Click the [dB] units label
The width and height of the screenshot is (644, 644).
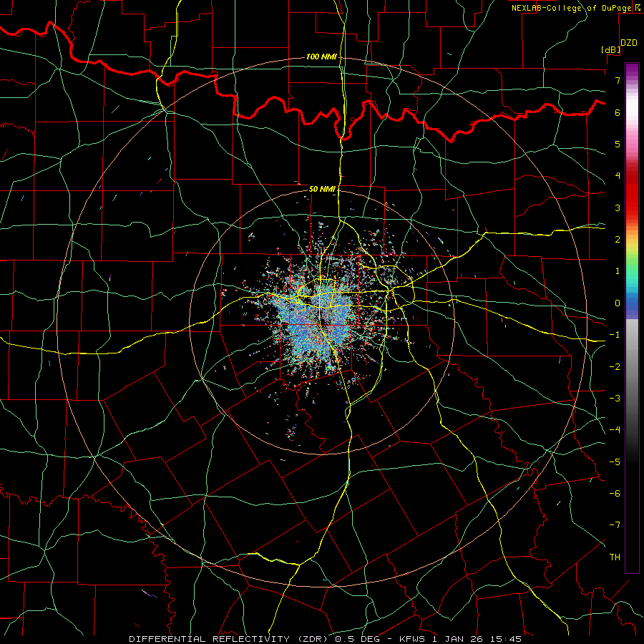[x=611, y=49]
